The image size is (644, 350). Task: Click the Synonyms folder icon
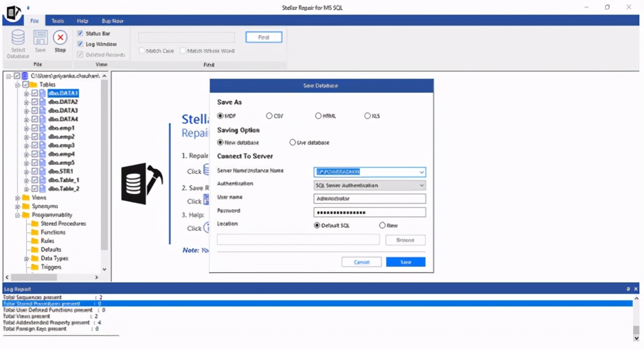(x=26, y=206)
